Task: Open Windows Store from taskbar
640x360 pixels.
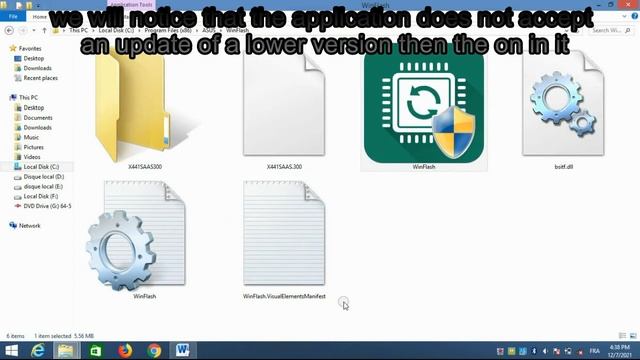Action: click(96, 351)
